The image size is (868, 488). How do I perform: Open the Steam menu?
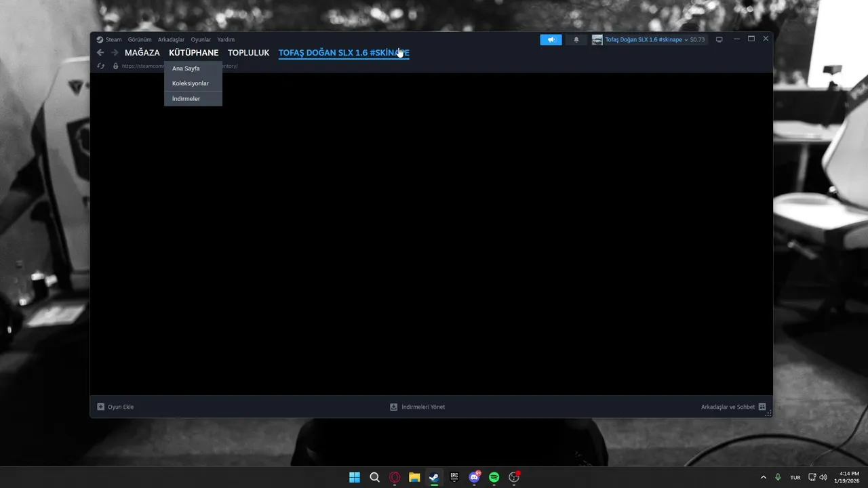tap(113, 39)
